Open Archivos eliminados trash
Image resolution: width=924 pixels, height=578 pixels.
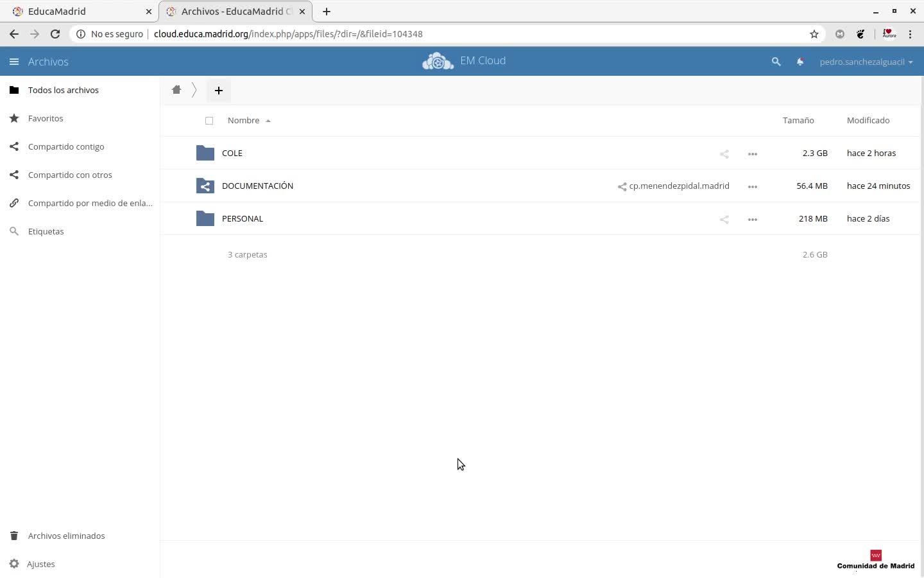point(80,536)
